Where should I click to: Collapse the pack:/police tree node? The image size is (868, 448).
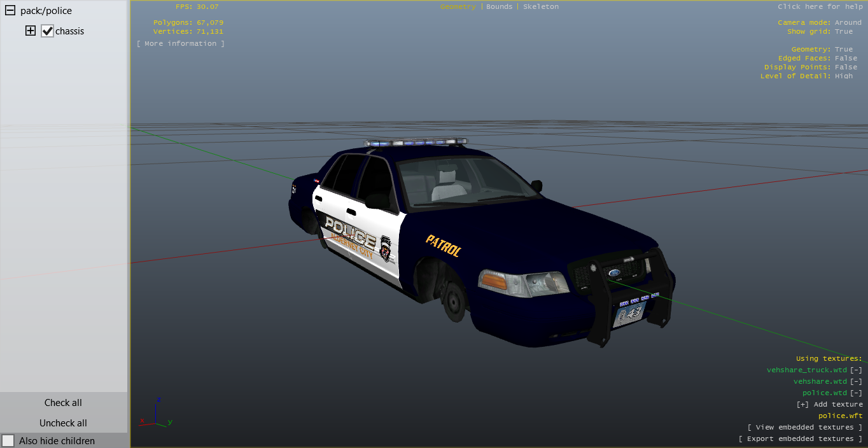10,11
